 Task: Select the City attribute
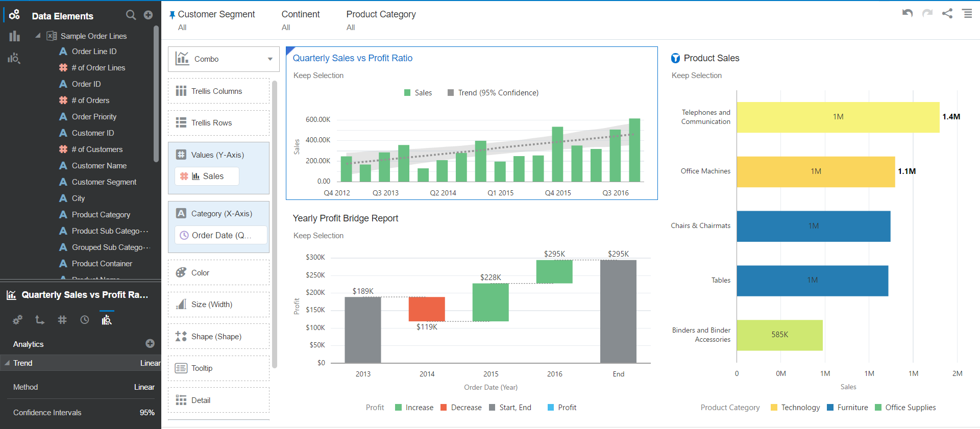78,198
